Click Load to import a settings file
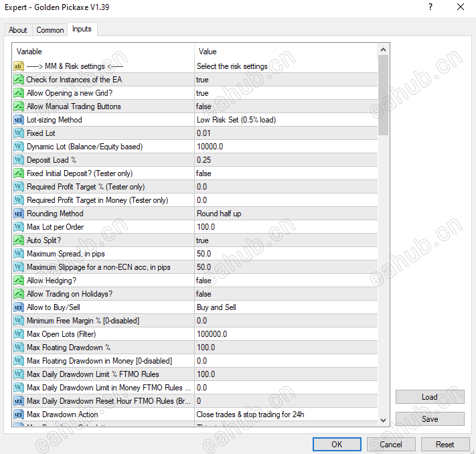Viewport: 476px width, 454px height. click(430, 397)
